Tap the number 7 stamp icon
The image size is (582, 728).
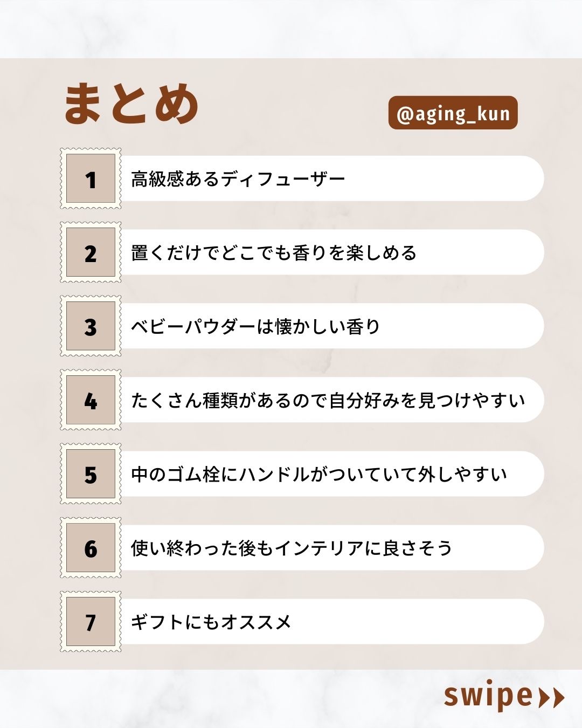point(91,622)
